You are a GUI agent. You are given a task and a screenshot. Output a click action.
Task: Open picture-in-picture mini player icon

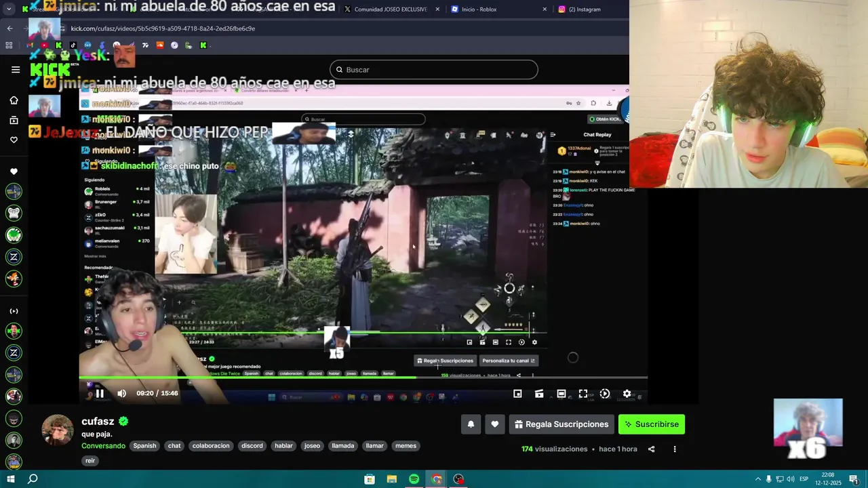pos(517,394)
